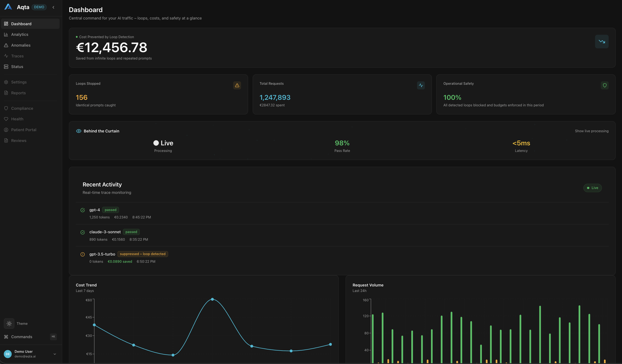
Task: Click the suppressed – loop detected badge
Action: point(142,254)
